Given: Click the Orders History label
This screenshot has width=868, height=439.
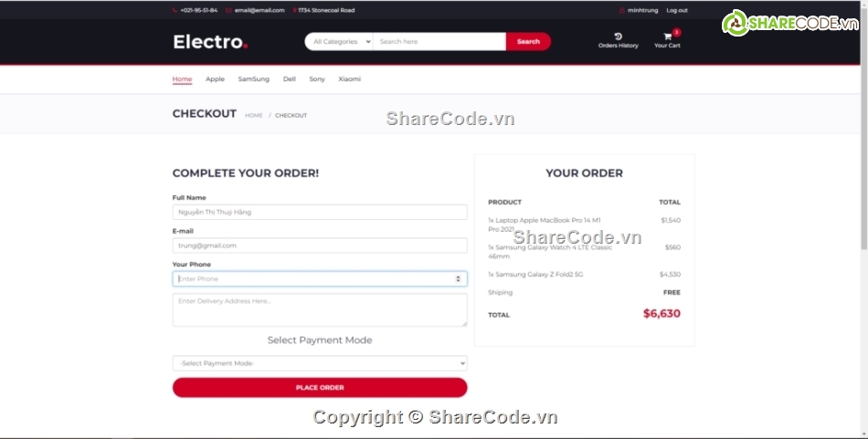Looking at the screenshot, I should click(619, 46).
